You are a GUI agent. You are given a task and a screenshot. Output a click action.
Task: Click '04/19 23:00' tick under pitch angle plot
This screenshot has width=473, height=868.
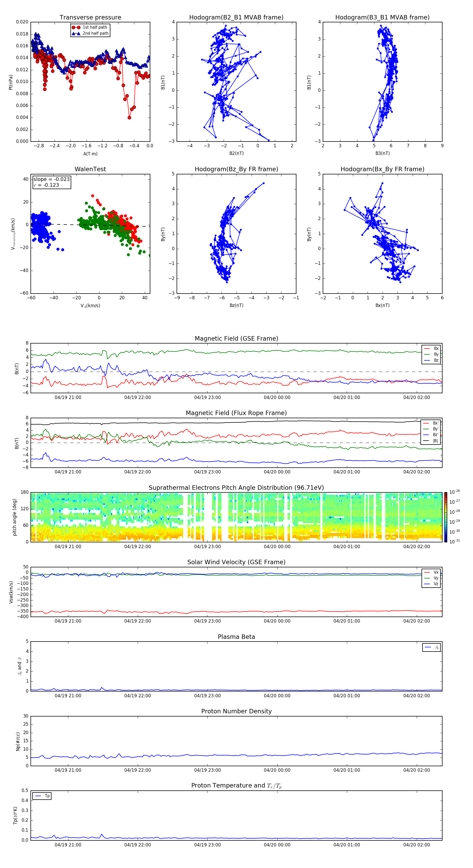(207, 547)
